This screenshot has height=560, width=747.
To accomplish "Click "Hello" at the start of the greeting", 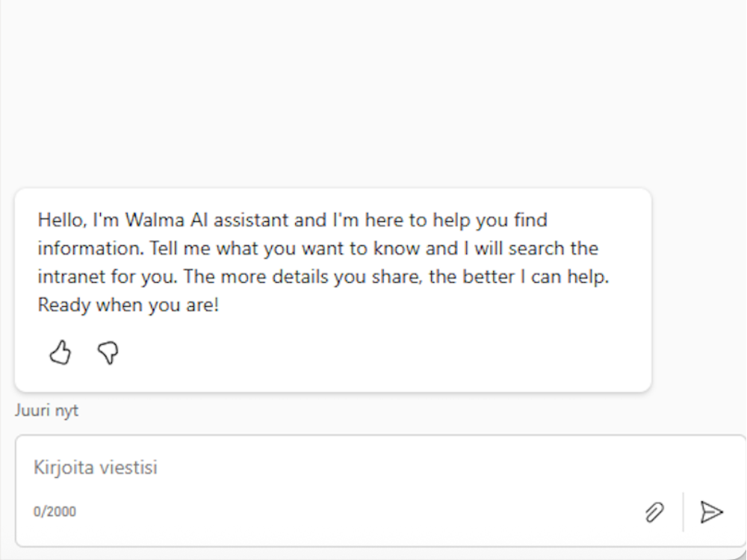I will pos(61,220).
